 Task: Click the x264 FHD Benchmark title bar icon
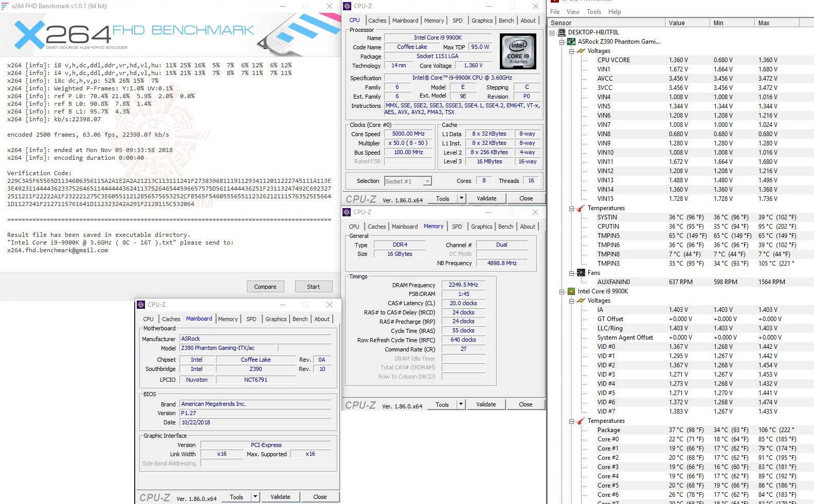tap(5, 6)
